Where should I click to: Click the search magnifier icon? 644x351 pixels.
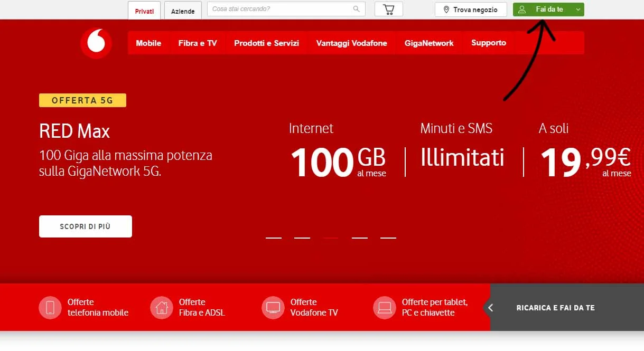357,9
